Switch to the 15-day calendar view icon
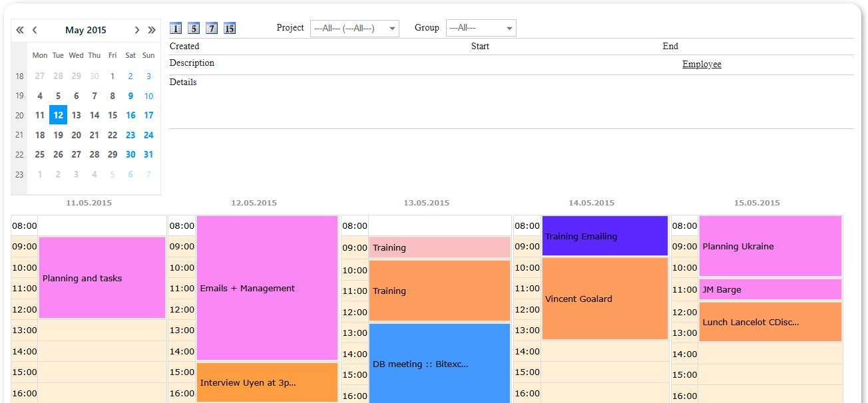This screenshot has height=403, width=868. [x=230, y=28]
